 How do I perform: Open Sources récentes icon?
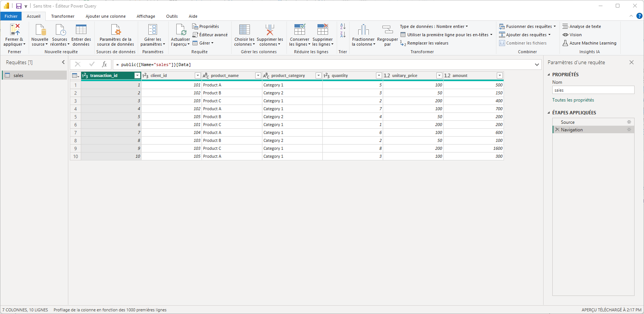[x=60, y=29]
